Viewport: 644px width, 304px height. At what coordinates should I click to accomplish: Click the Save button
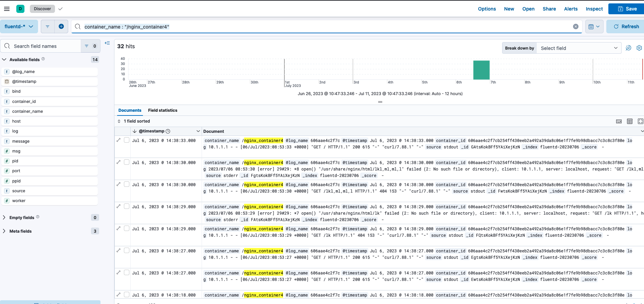(x=627, y=9)
